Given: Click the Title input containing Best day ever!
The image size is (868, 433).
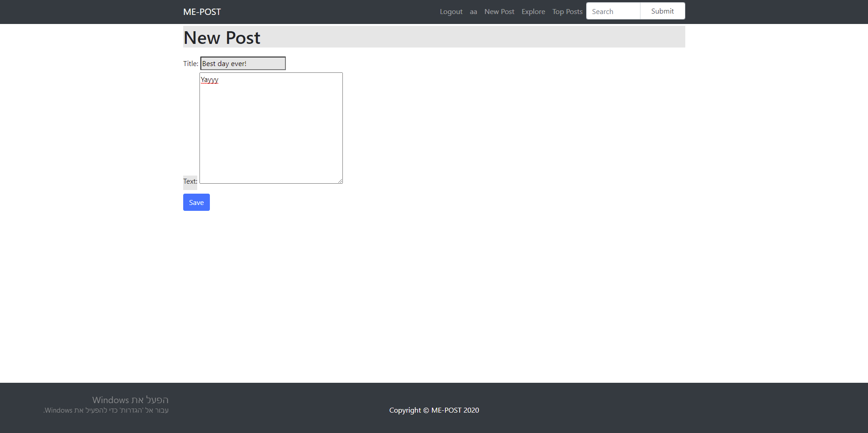Looking at the screenshot, I should (x=243, y=63).
